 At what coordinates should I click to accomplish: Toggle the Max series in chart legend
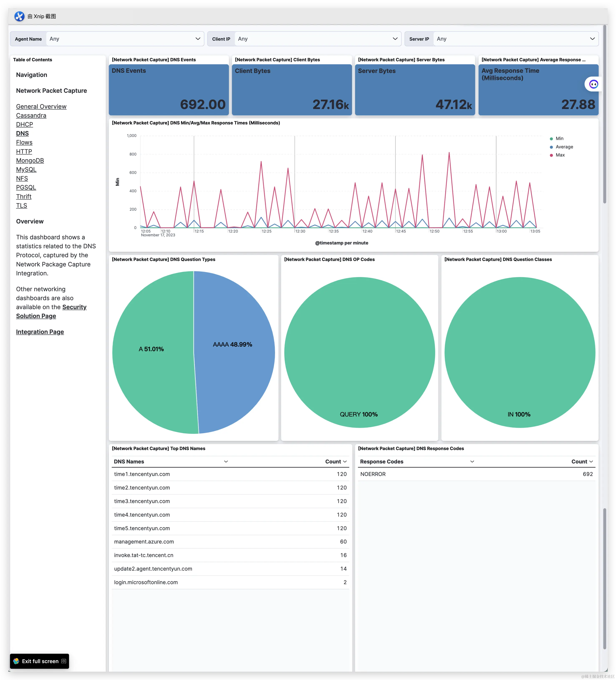pyautogui.click(x=560, y=155)
